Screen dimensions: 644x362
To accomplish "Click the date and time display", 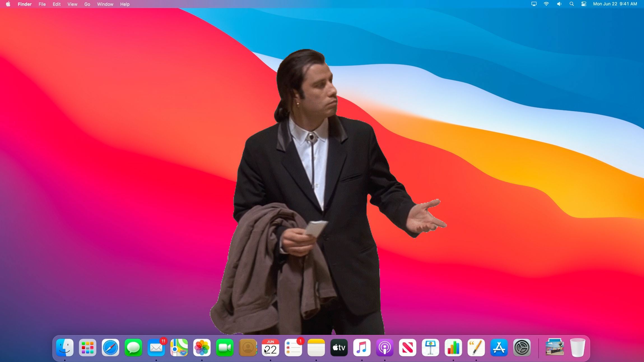I will (615, 4).
